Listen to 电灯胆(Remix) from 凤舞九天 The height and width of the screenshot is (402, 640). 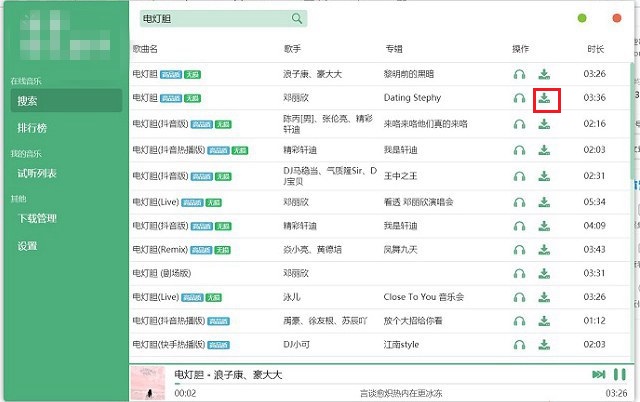click(519, 250)
